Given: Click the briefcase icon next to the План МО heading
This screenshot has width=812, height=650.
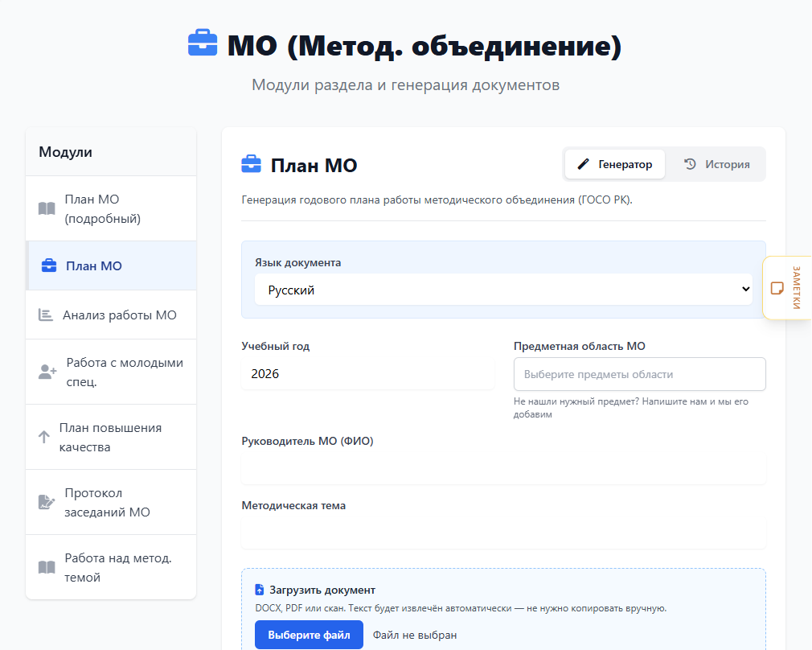Looking at the screenshot, I should tap(251, 164).
